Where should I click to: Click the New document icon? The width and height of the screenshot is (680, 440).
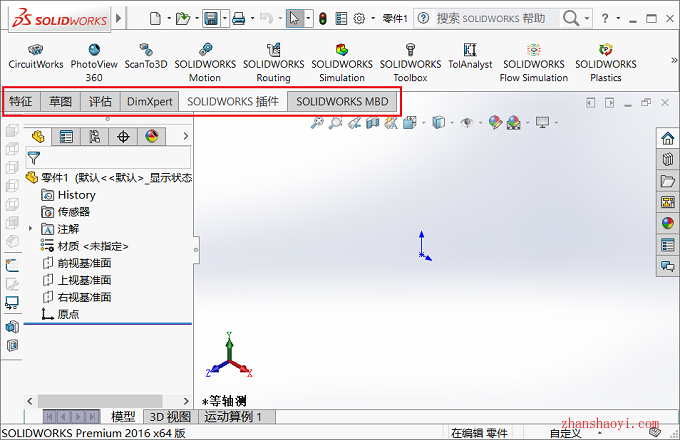[155, 19]
